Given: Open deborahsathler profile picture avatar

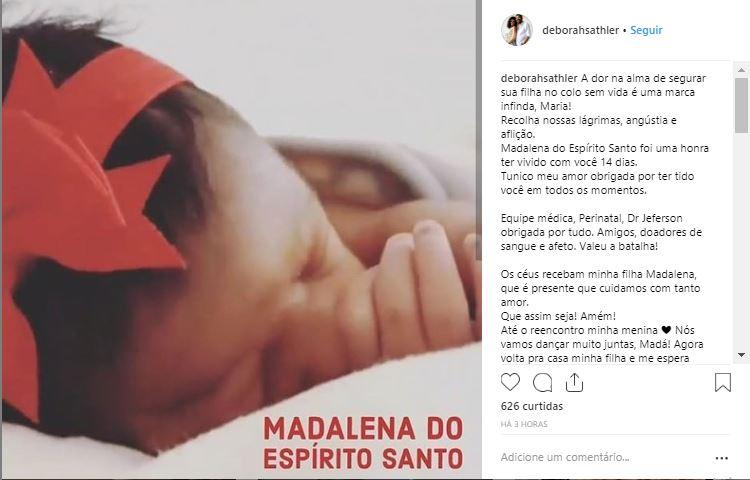Looking at the screenshot, I should click(517, 30).
